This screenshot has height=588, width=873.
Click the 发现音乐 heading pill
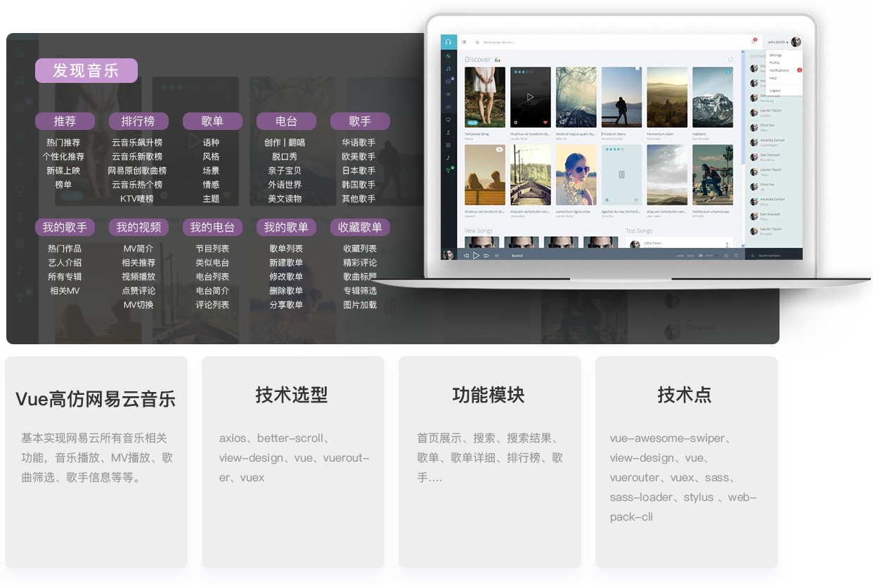pos(86,70)
